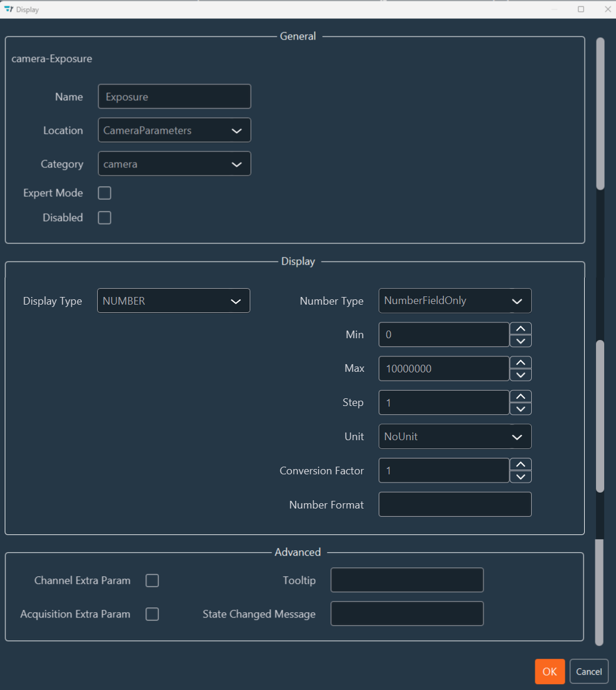Expand the Unit dropdown showing NoUnit
Screen dimensions: 616x690
(x=455, y=437)
